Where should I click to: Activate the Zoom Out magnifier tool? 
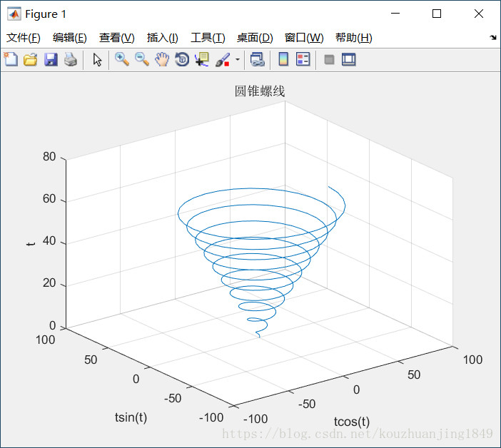[142, 59]
